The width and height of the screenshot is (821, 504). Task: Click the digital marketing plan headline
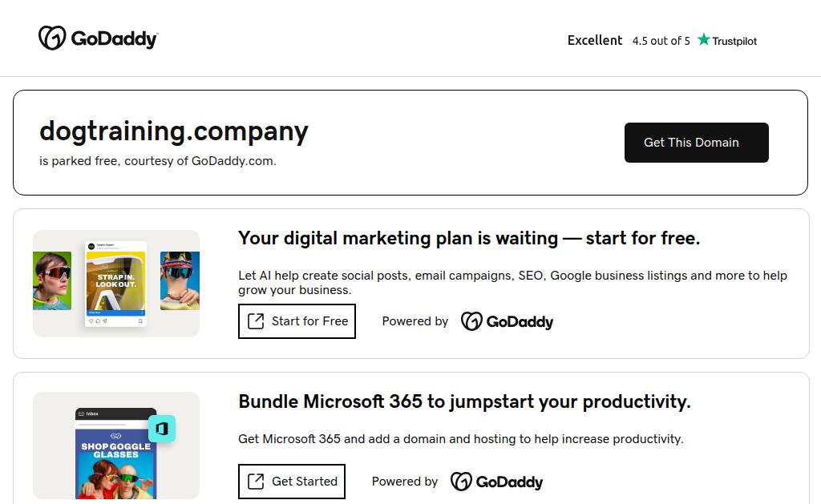469,238
